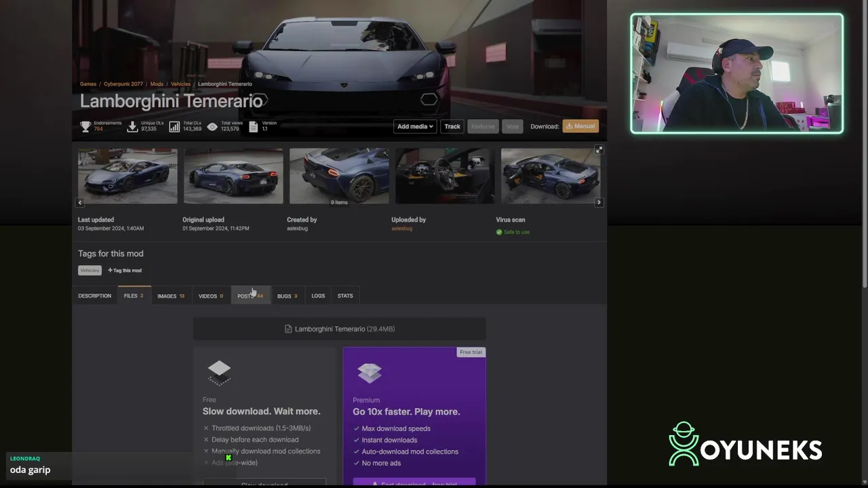Viewport: 868px width, 488px height.
Task: Click 'Auto-download mod collections' text
Action: coord(410,451)
